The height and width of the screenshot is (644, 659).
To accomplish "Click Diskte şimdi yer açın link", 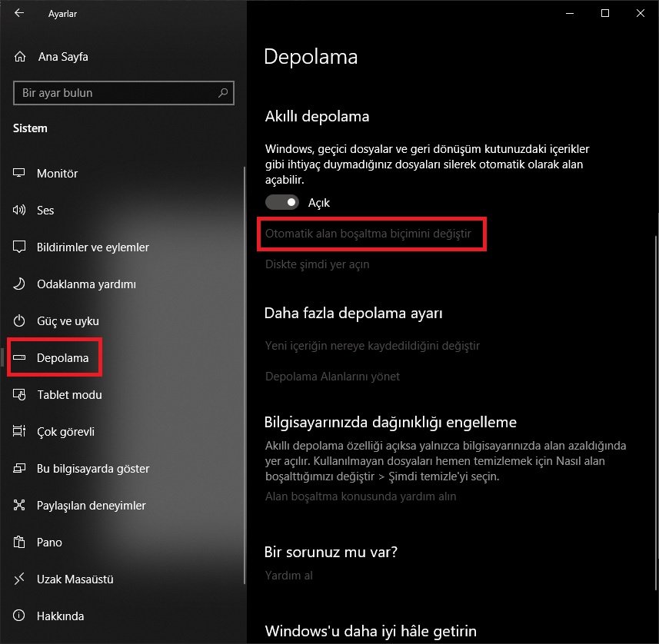I will coord(317,264).
